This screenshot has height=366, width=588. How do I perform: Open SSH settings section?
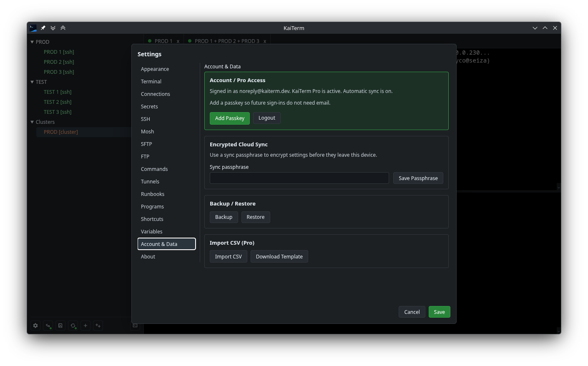166,119
